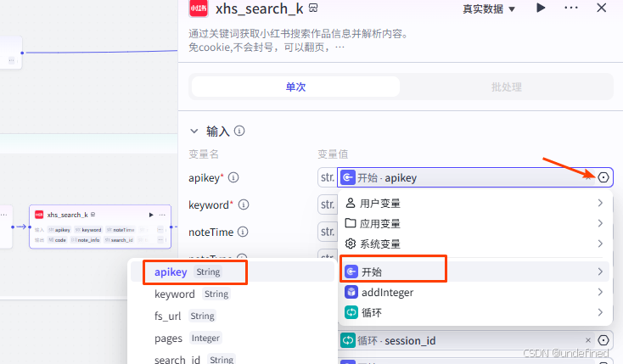Image resolution: width=623 pixels, height=364 pixels.
Task: Select fs_url String variable
Action: (x=233, y=316)
